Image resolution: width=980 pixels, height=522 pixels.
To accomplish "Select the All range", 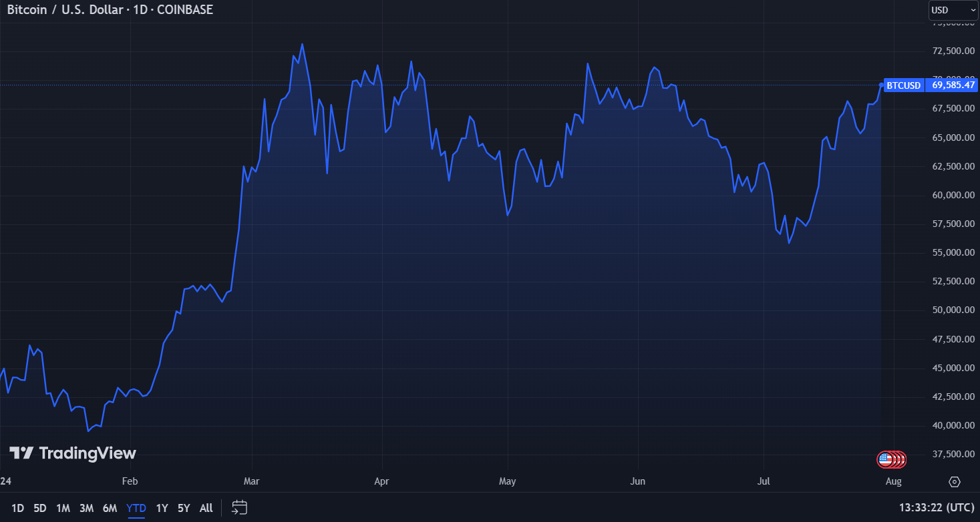I will 206,508.
